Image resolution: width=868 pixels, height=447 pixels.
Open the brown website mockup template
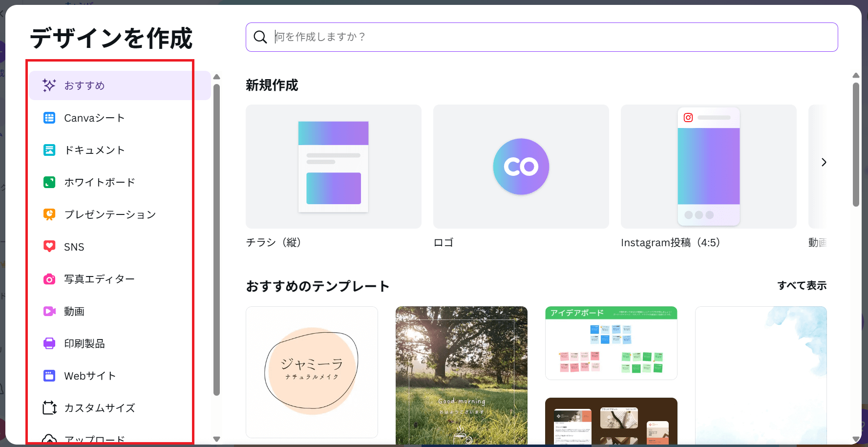pos(611,421)
